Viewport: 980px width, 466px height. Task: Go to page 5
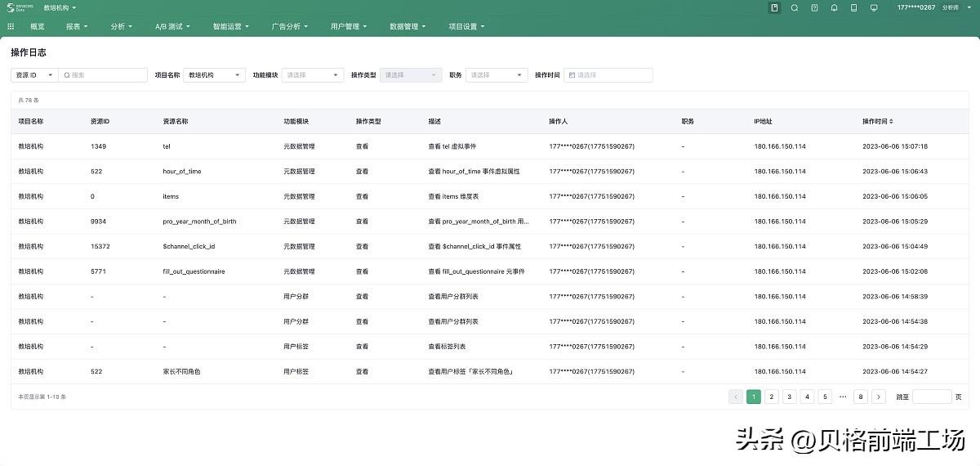tap(825, 397)
